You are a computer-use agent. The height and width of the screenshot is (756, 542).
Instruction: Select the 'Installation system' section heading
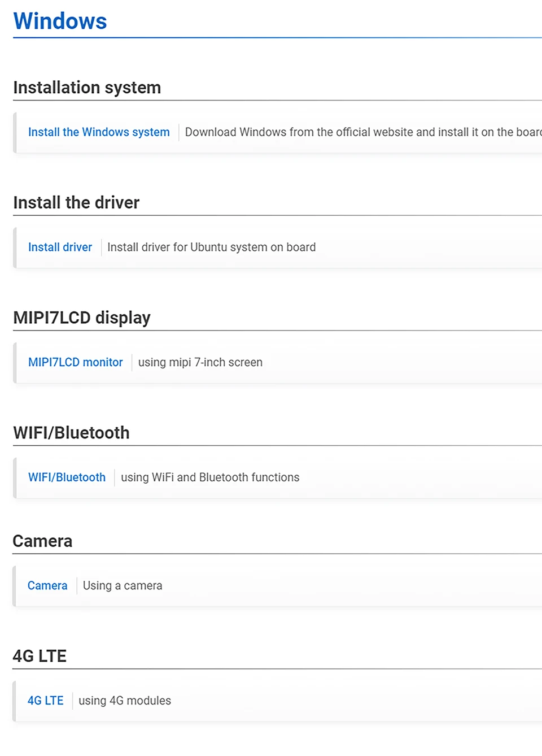coord(87,88)
